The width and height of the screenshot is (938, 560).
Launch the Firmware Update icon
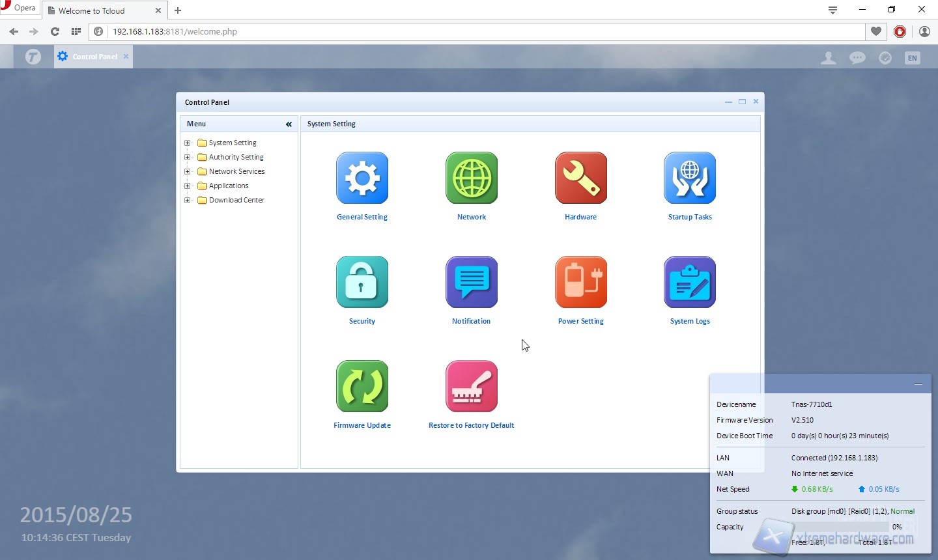[362, 387]
